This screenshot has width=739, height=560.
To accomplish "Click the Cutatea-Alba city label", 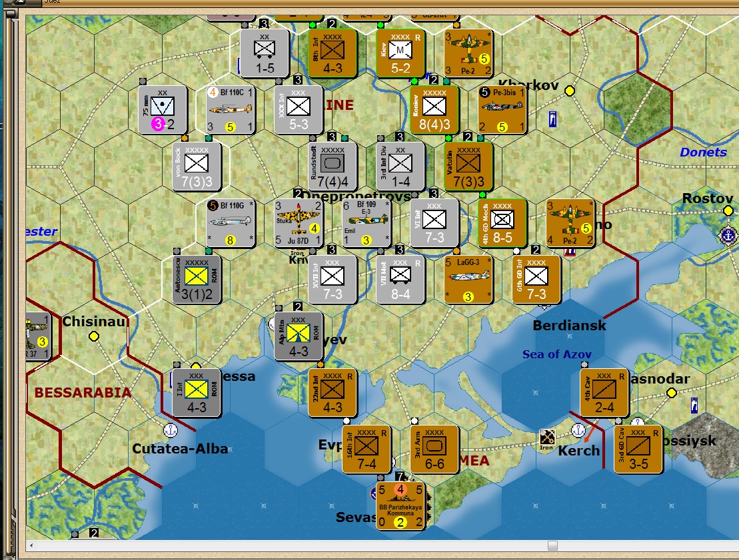I will click(180, 448).
